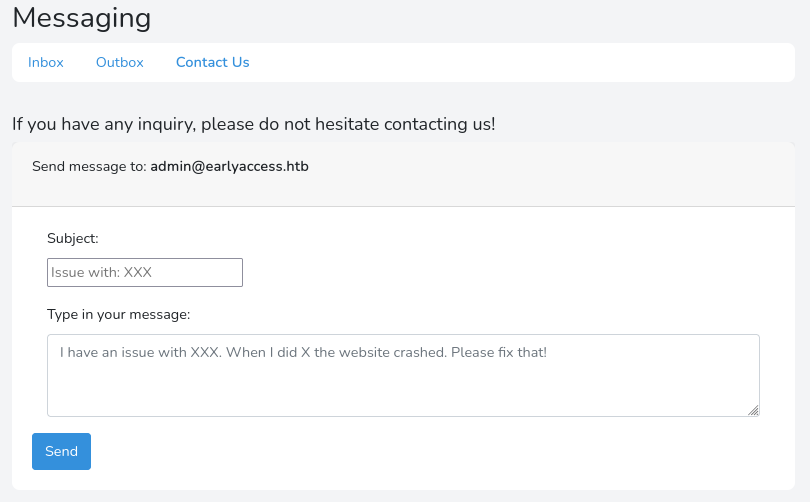Click empty space in the tab bar
Viewport: 810px width, 502px height.
pos(520,62)
